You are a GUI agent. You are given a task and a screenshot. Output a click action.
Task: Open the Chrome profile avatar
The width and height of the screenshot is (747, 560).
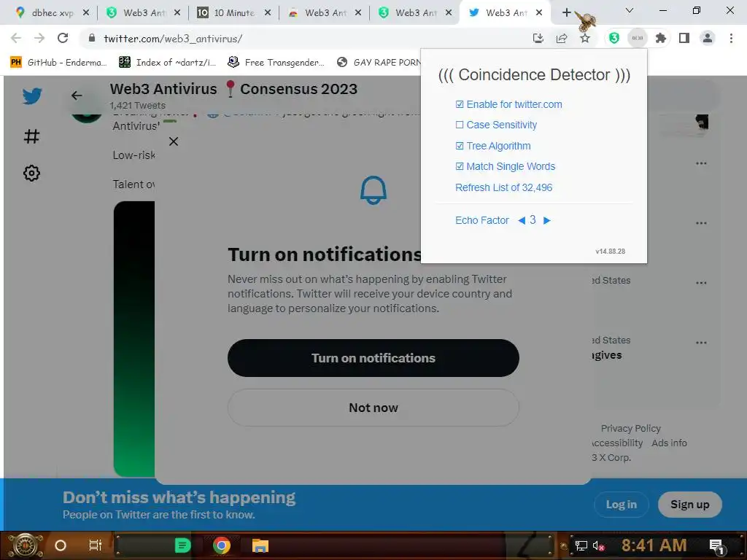click(708, 38)
